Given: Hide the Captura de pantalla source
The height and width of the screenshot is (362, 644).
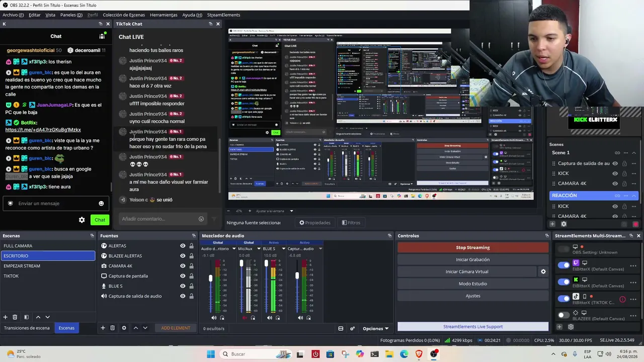Looking at the screenshot, I should [x=183, y=276].
